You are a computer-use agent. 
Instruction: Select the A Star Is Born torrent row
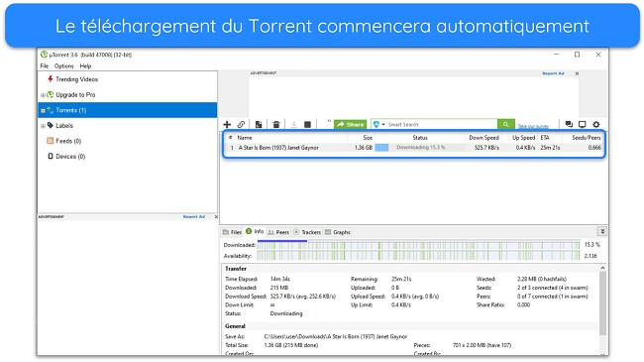point(414,147)
